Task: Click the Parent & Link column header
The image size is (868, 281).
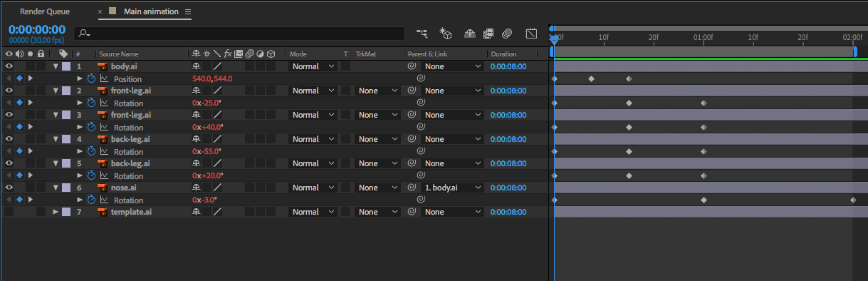Action: 427,54
